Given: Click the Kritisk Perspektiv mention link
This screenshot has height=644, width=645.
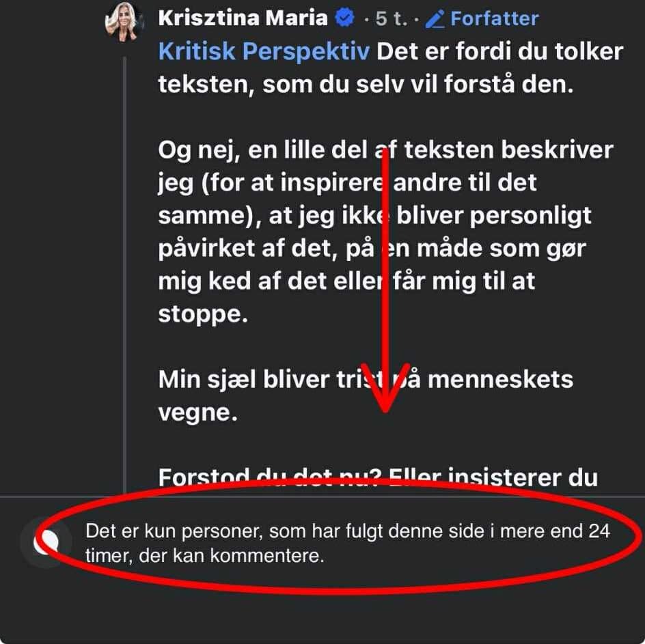Looking at the screenshot, I should click(x=264, y=52).
